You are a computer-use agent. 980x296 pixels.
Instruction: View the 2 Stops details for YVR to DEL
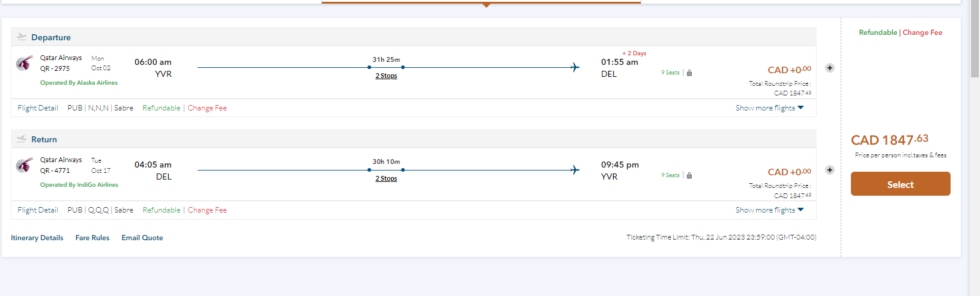coord(386,76)
